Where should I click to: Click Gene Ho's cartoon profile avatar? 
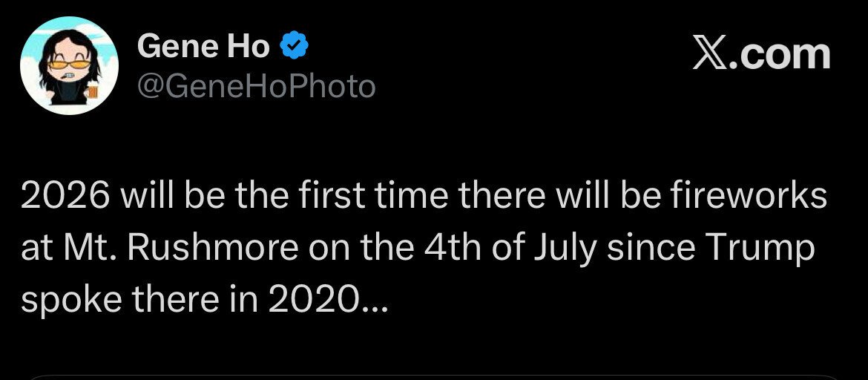click(x=69, y=65)
